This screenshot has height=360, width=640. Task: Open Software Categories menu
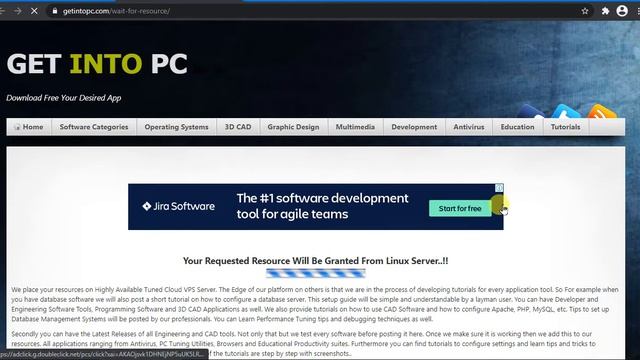click(94, 127)
